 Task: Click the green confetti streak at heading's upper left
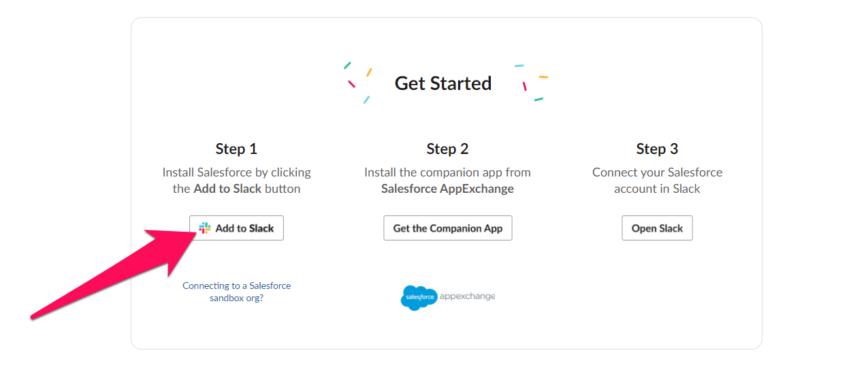point(347,65)
